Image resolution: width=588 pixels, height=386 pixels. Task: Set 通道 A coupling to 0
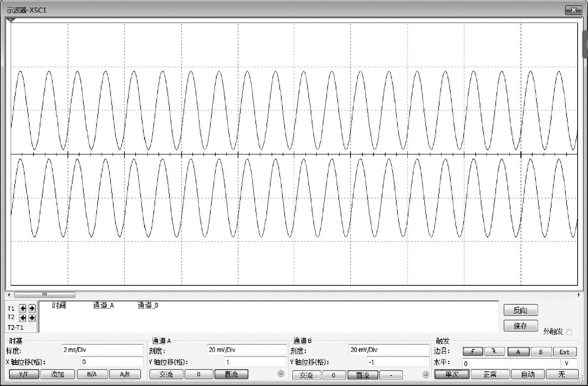click(199, 374)
